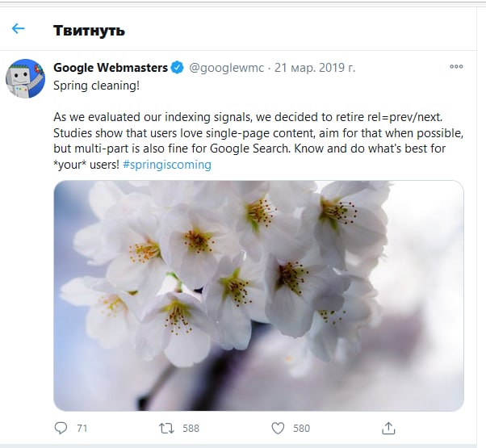The height and width of the screenshot is (448, 486).
Task: Like the tweet with the heart icon
Action: pos(278,428)
